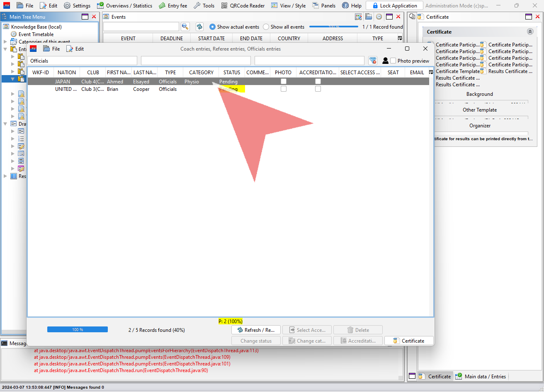Screen dimensions: 544x392
Task: Open the View / Style menu
Action: tap(288, 6)
